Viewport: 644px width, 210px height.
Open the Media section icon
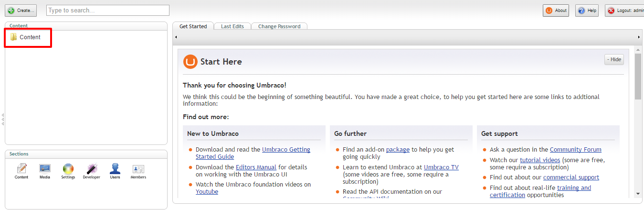click(45, 171)
